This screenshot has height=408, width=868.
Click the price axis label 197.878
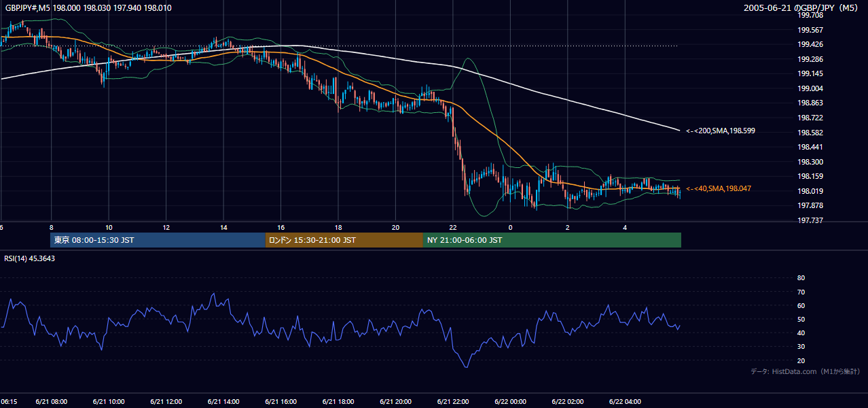810,205
